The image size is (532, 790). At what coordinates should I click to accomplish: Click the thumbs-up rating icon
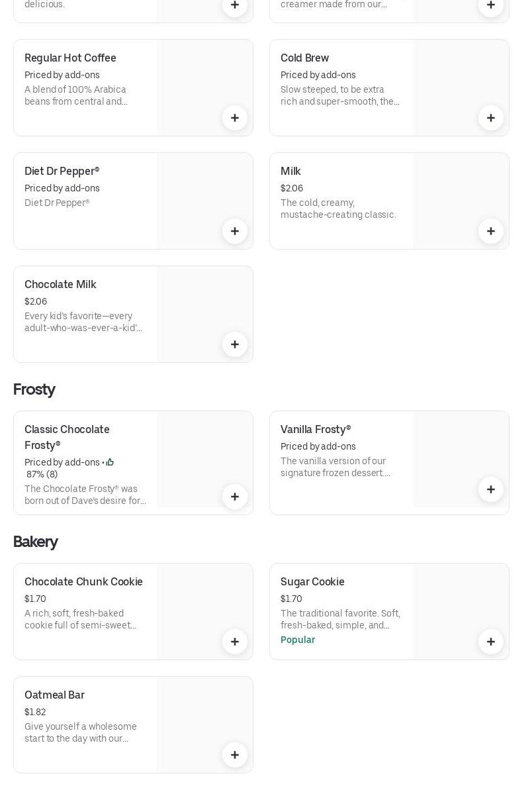(x=110, y=462)
